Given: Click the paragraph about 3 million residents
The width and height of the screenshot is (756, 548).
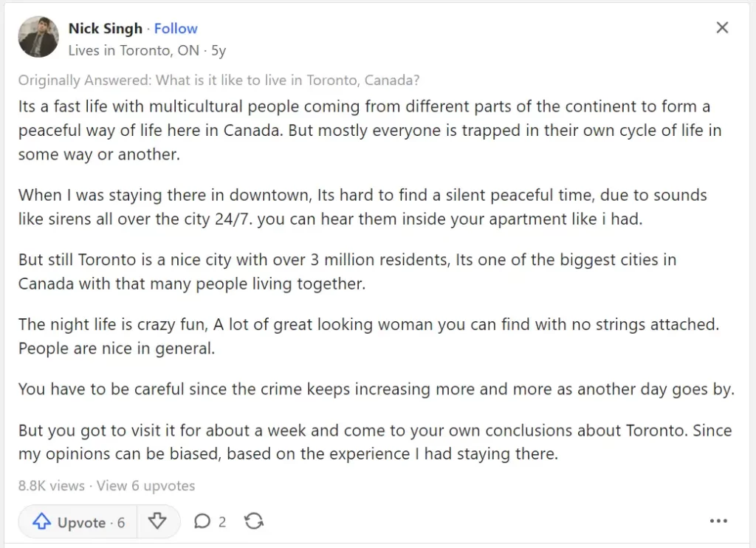Looking at the screenshot, I should (x=347, y=272).
